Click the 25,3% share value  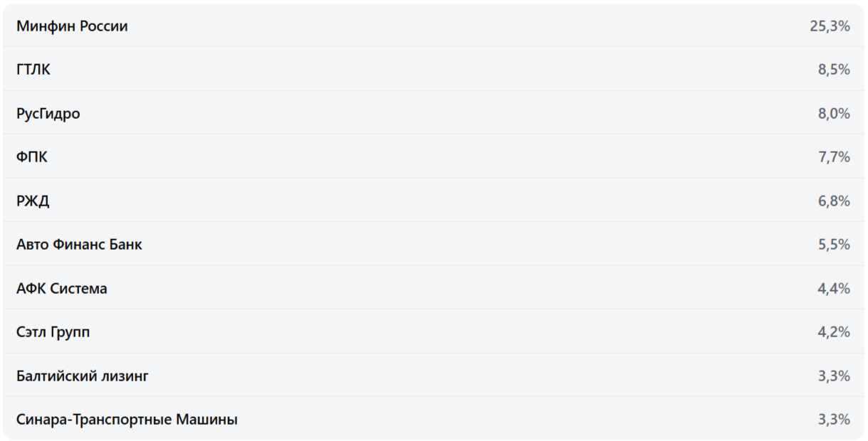[x=830, y=26]
